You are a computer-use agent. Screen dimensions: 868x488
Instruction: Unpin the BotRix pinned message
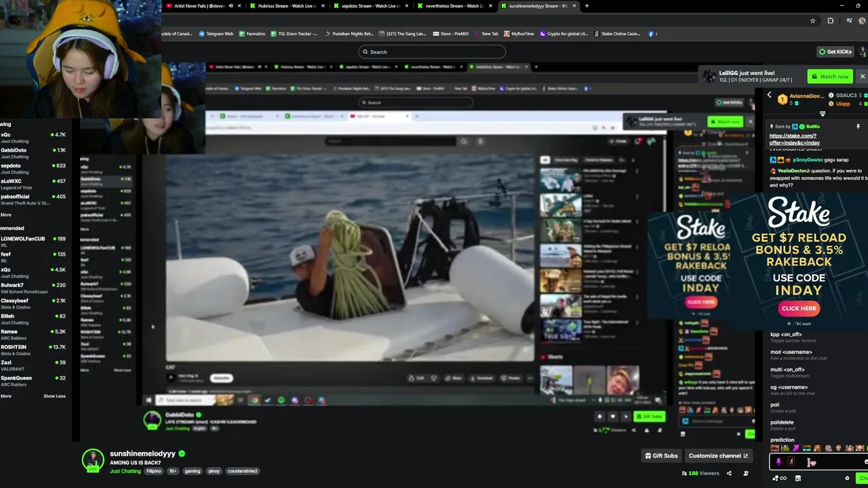pyautogui.click(x=858, y=127)
